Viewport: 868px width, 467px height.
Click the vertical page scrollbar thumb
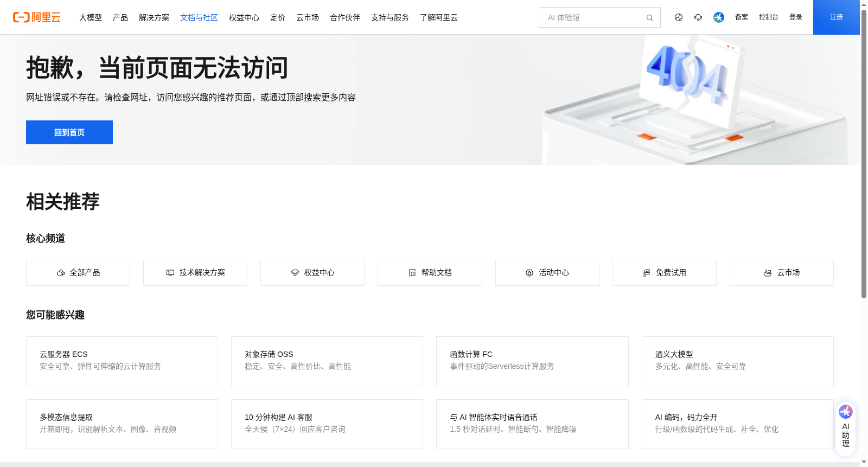[x=864, y=153]
